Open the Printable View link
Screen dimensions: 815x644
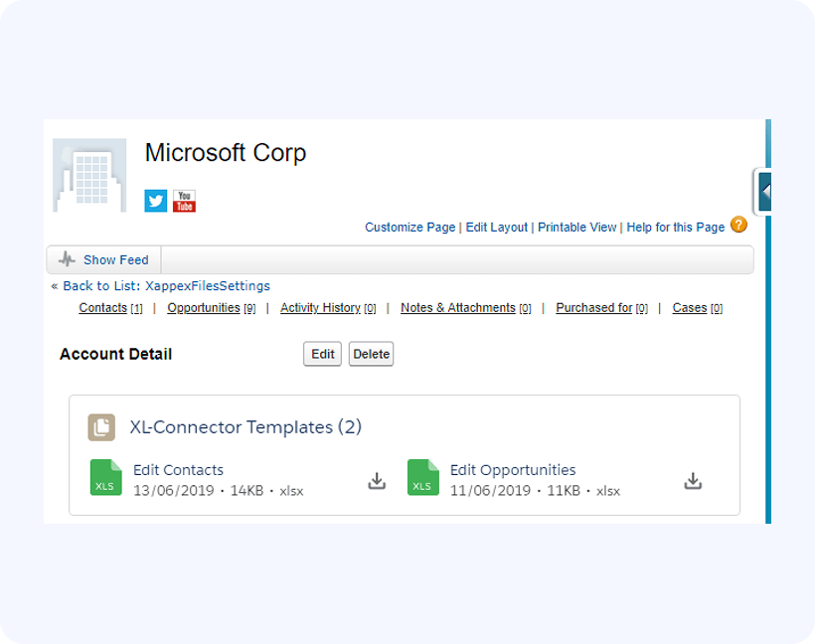click(576, 228)
